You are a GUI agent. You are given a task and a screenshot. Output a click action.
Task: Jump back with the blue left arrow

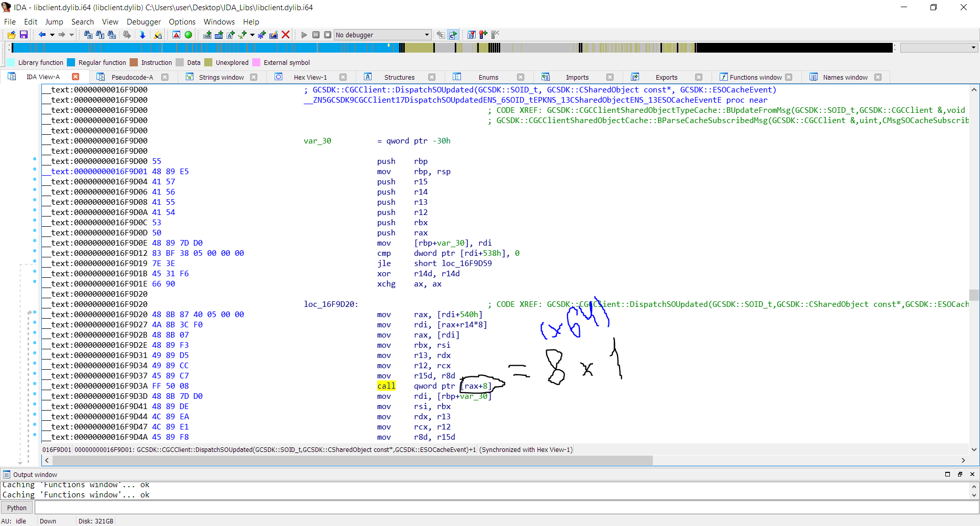click(x=42, y=35)
